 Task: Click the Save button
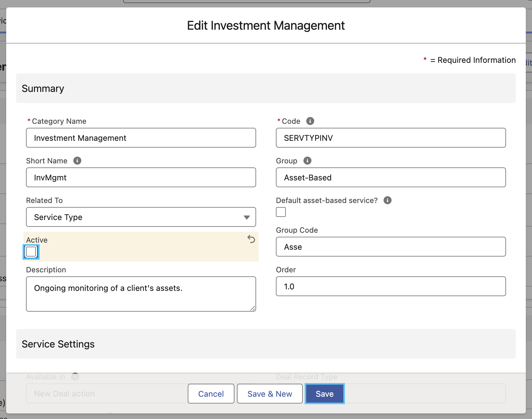coord(325,394)
